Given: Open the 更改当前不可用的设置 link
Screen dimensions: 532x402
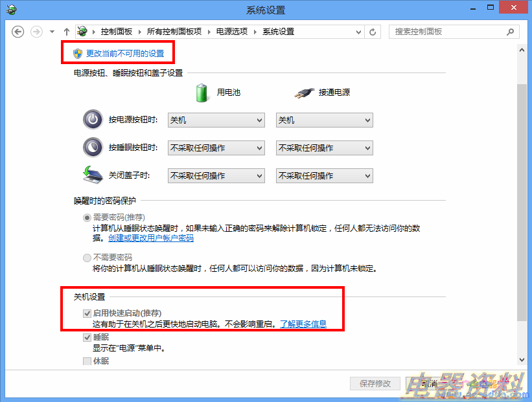Looking at the screenshot, I should click(125, 53).
